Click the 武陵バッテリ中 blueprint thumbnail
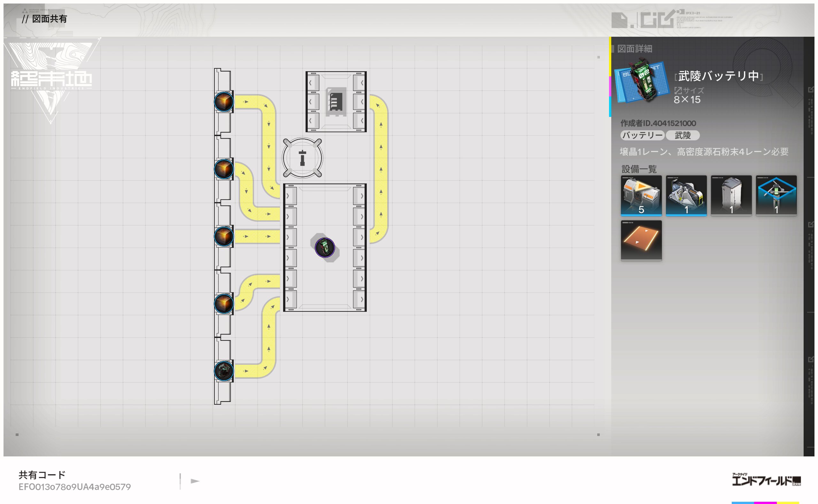 [x=642, y=81]
